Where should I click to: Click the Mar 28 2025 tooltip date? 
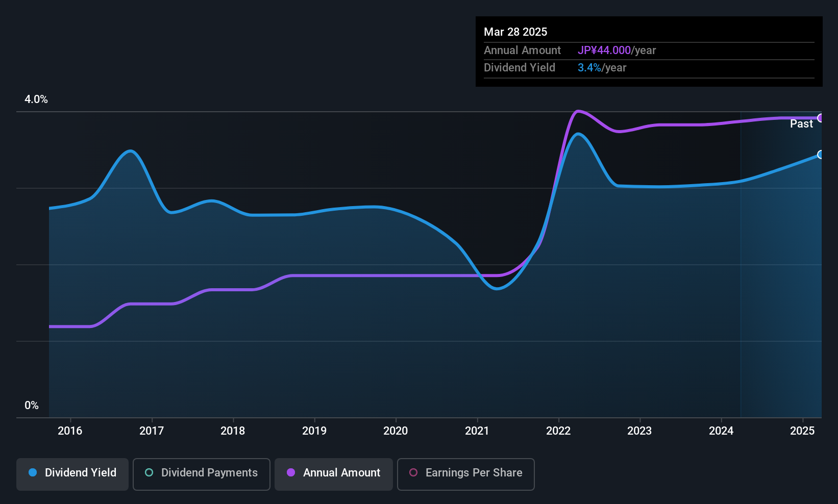[x=515, y=32]
